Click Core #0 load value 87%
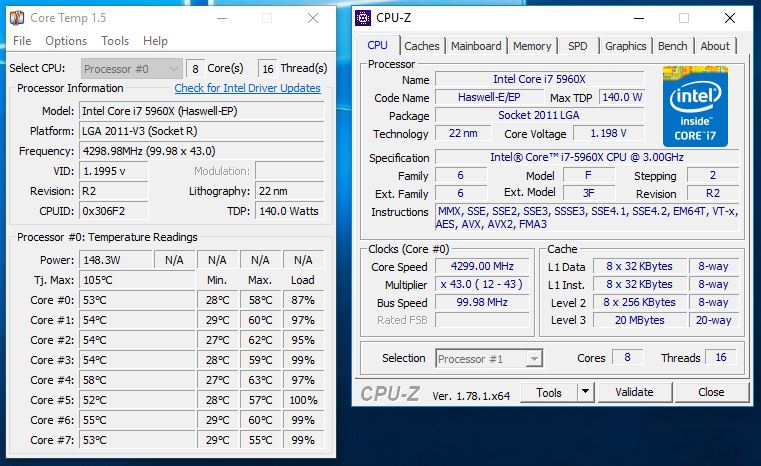This screenshot has height=466, width=761. pos(303,300)
